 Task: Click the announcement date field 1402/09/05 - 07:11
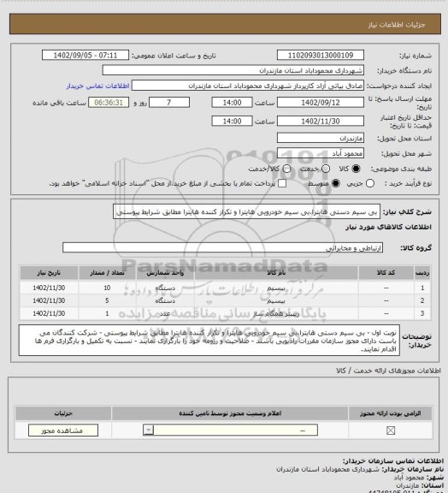pos(85,55)
